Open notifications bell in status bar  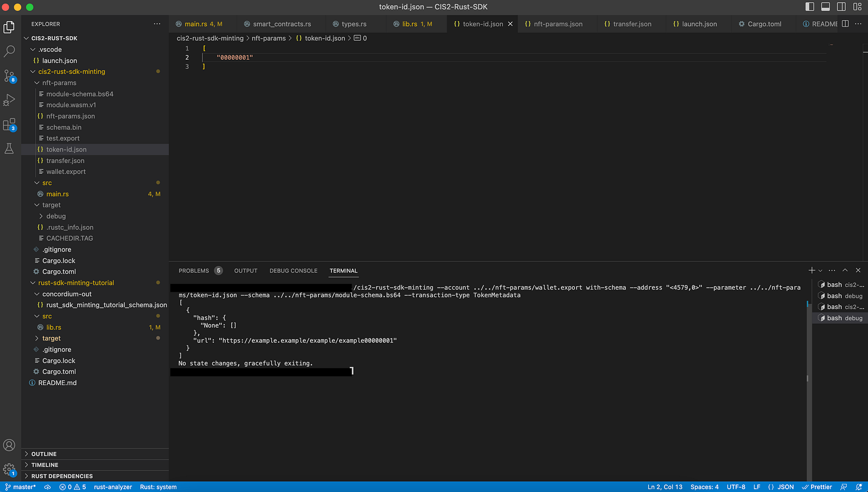[x=859, y=487]
